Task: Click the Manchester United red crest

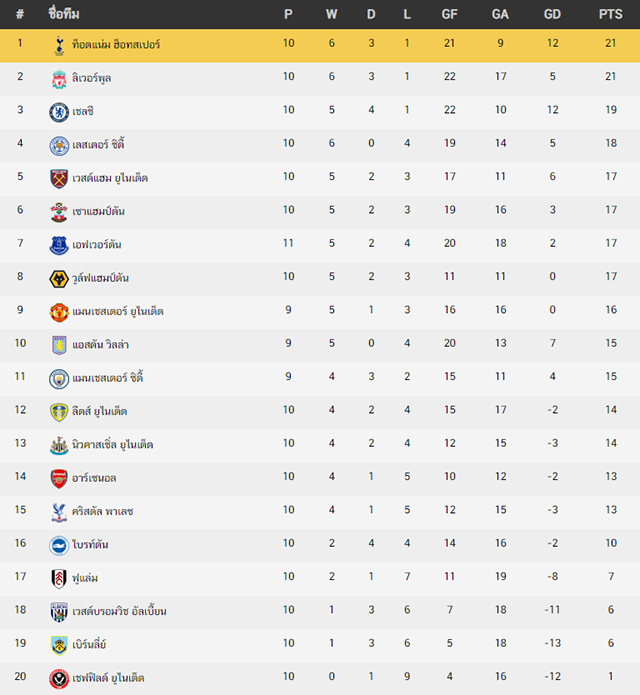Action: tap(59, 312)
